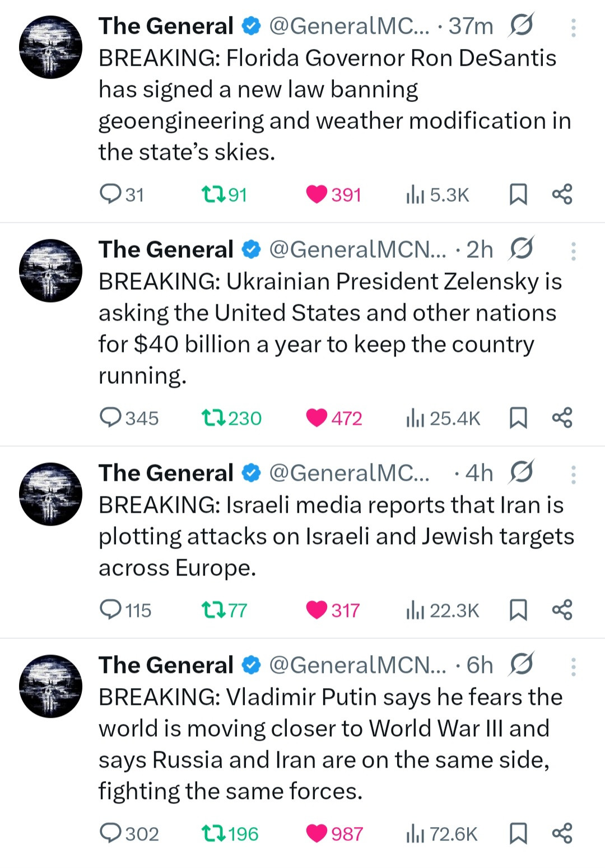This screenshot has width=605, height=868.
Task: View the 22.3K views count on Iran tweet
Action: click(443, 610)
